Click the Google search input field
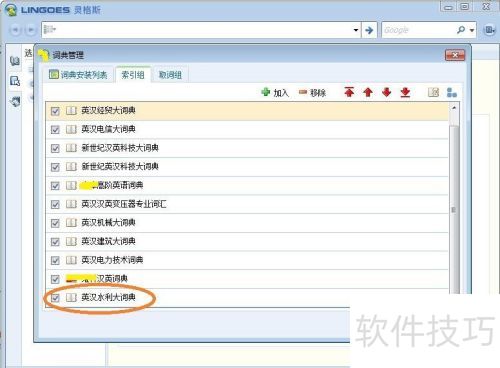The width and height of the screenshot is (500, 368). [x=419, y=30]
